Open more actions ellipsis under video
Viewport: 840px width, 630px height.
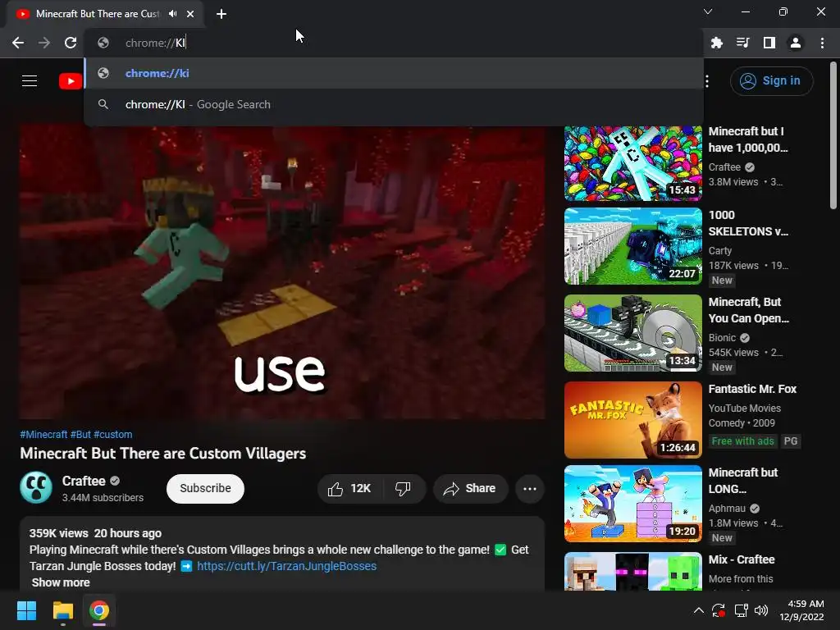[530, 489]
